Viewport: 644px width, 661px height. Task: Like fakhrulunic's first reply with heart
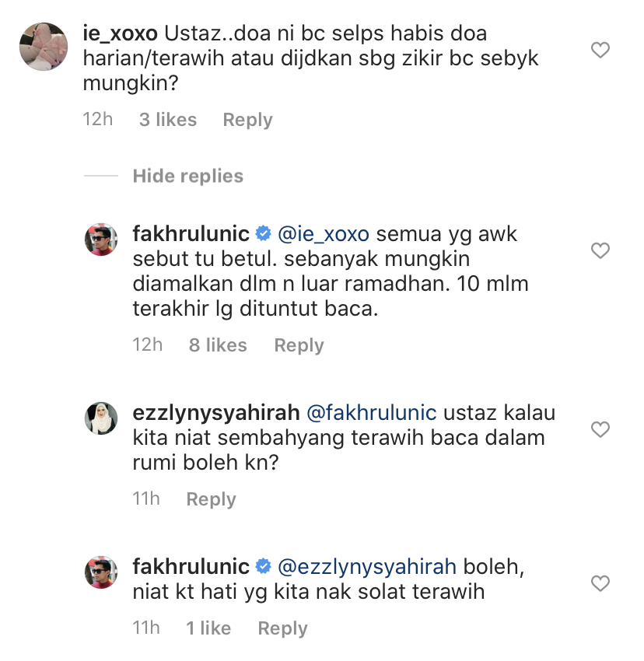(x=600, y=250)
